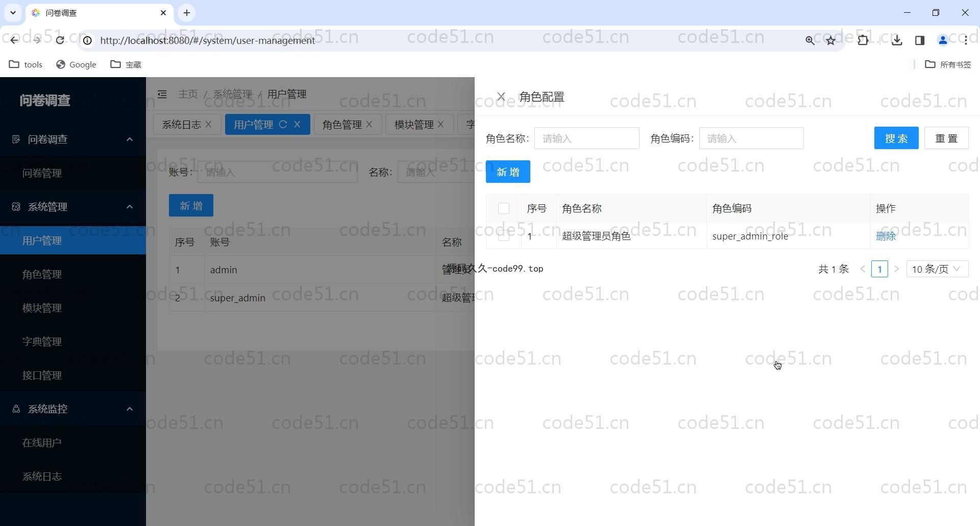Focus the 角色名称 input field
This screenshot has width=980, height=526.
[x=586, y=138]
